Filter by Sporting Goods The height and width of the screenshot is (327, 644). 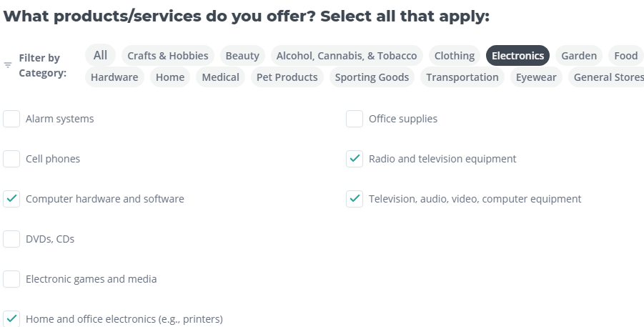(372, 77)
